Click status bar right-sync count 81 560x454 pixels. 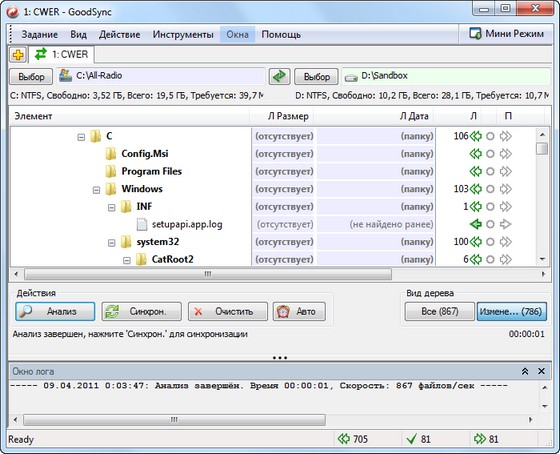coord(486,439)
